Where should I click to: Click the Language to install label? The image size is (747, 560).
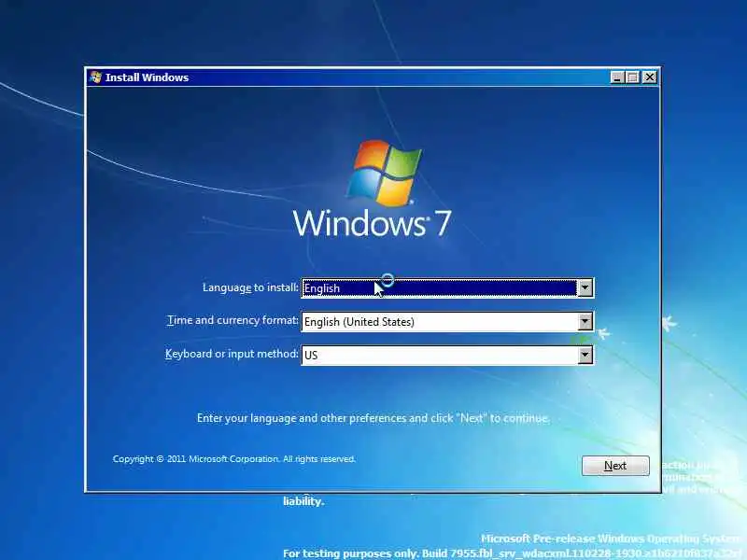[x=250, y=287]
